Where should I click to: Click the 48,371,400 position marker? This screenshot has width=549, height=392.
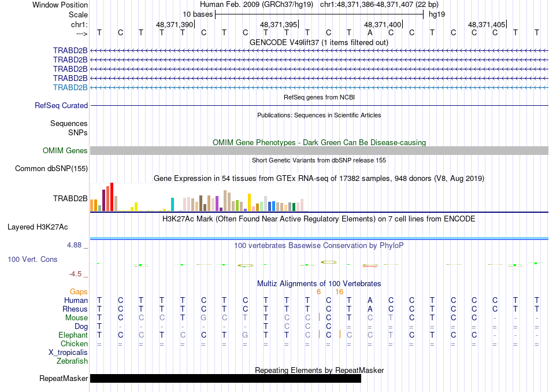pos(383,24)
